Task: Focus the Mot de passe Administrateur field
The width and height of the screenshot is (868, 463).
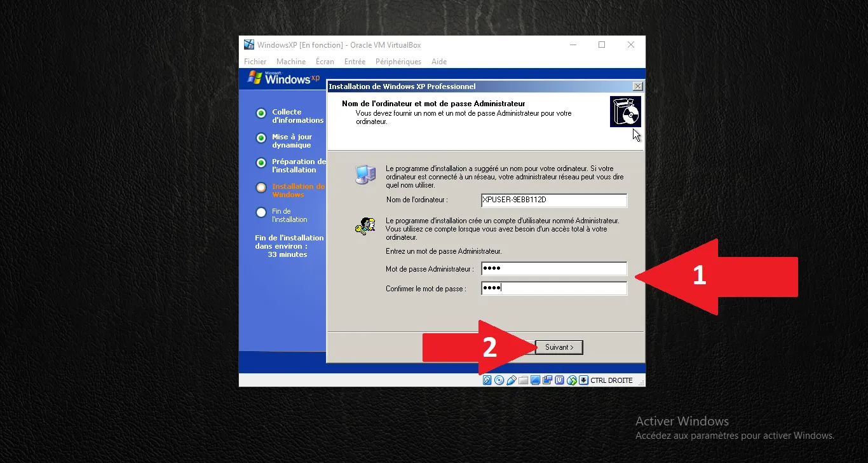Action: 553,269
